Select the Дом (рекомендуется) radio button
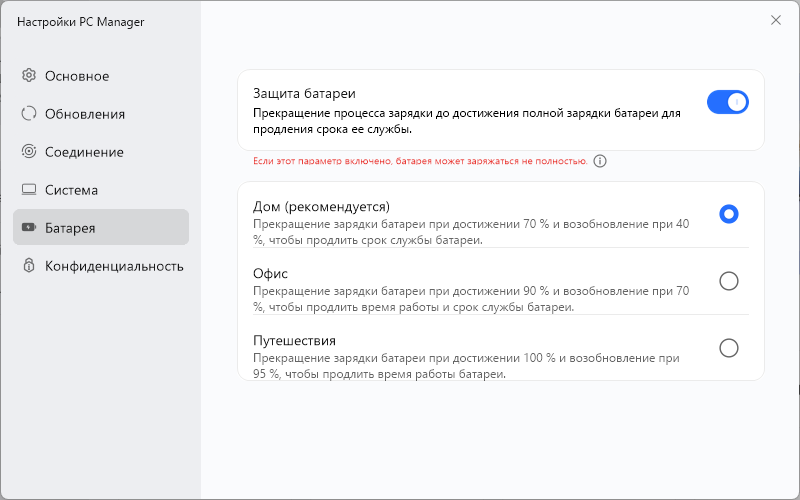The height and width of the screenshot is (500, 800). (x=729, y=213)
